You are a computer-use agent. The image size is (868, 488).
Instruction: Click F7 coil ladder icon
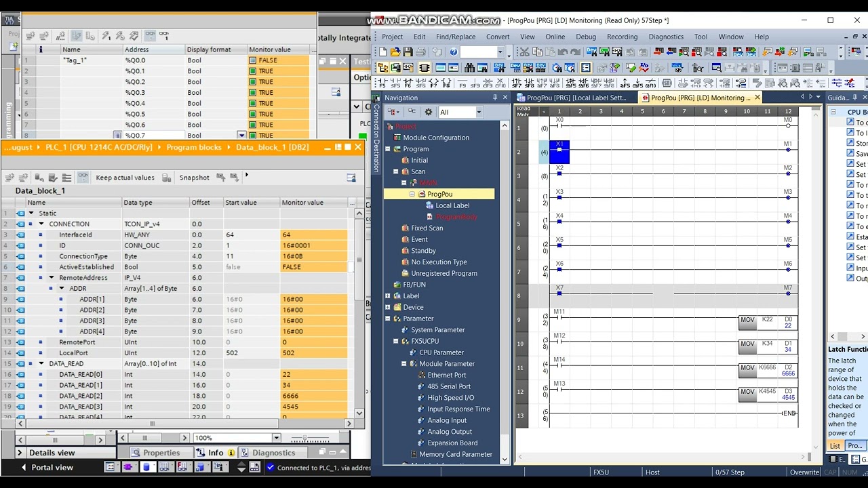(x=434, y=83)
